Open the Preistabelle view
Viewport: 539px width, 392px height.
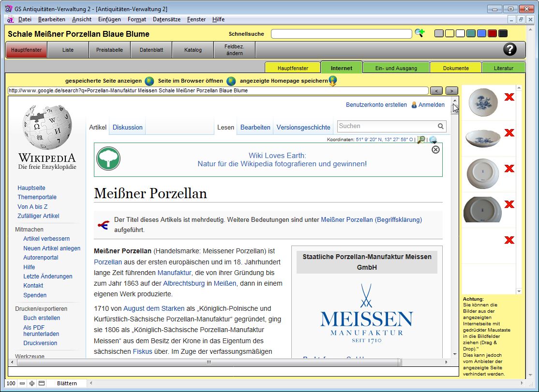(109, 50)
